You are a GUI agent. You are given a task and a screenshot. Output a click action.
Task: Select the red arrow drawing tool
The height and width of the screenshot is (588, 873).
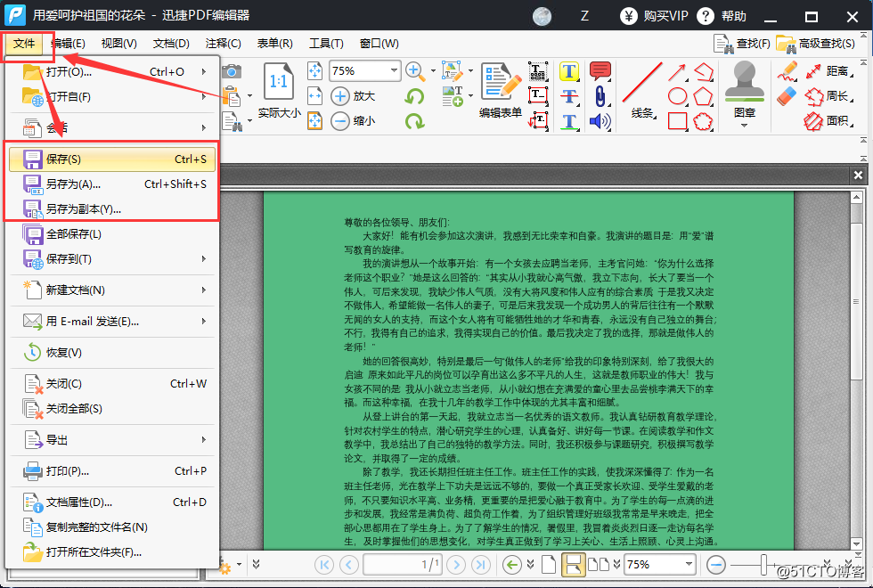[677, 72]
